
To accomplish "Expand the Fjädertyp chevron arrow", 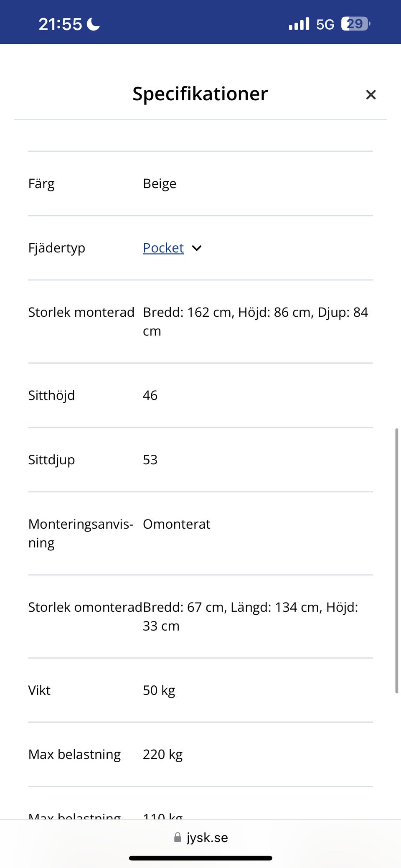I will tap(197, 248).
